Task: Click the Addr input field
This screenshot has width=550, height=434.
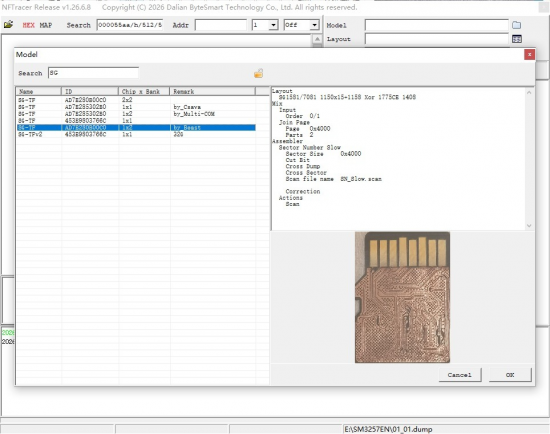Action: click(x=221, y=25)
